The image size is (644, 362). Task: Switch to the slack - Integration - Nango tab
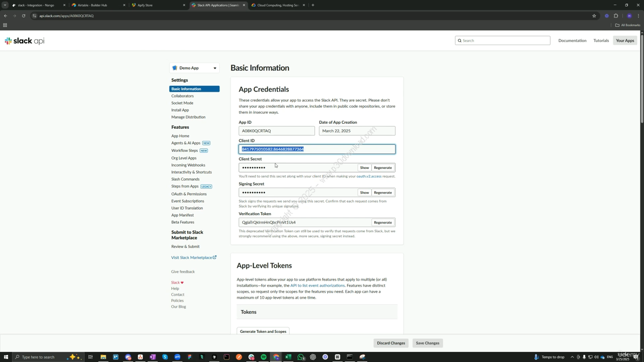tap(38, 5)
